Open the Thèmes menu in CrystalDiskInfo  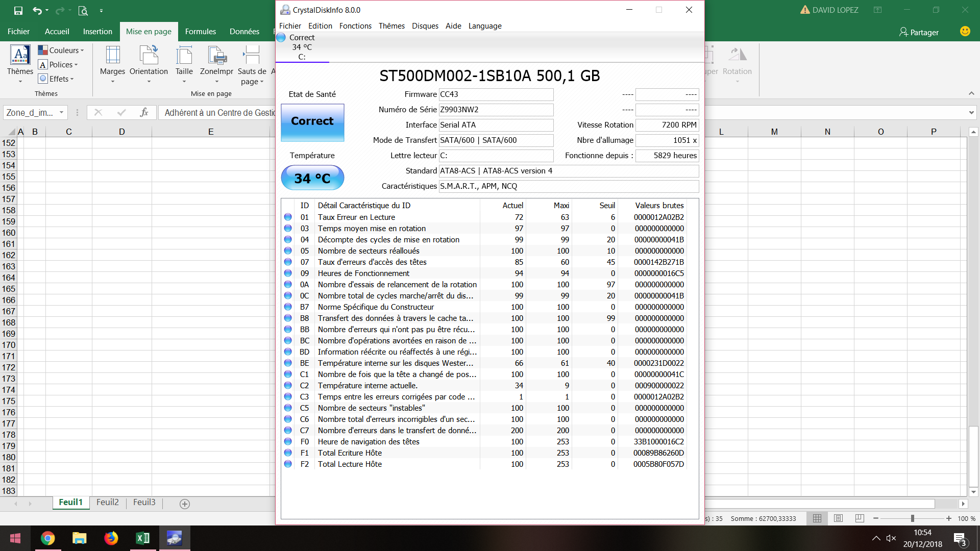pyautogui.click(x=391, y=26)
